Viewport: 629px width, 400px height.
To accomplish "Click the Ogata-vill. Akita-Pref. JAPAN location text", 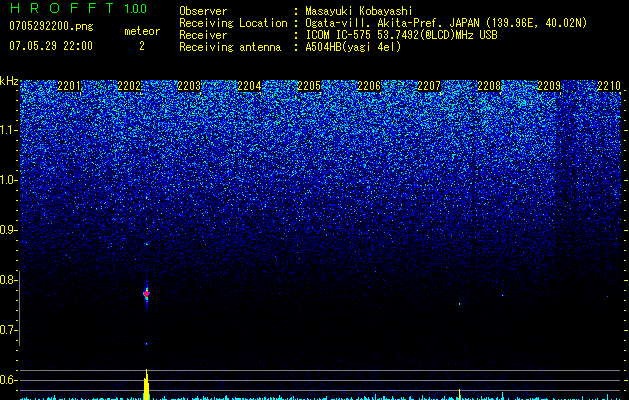I will (446, 23).
